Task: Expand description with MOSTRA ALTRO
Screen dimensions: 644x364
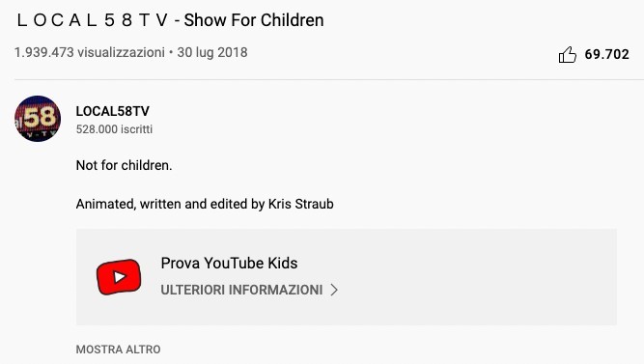Action: tap(119, 350)
